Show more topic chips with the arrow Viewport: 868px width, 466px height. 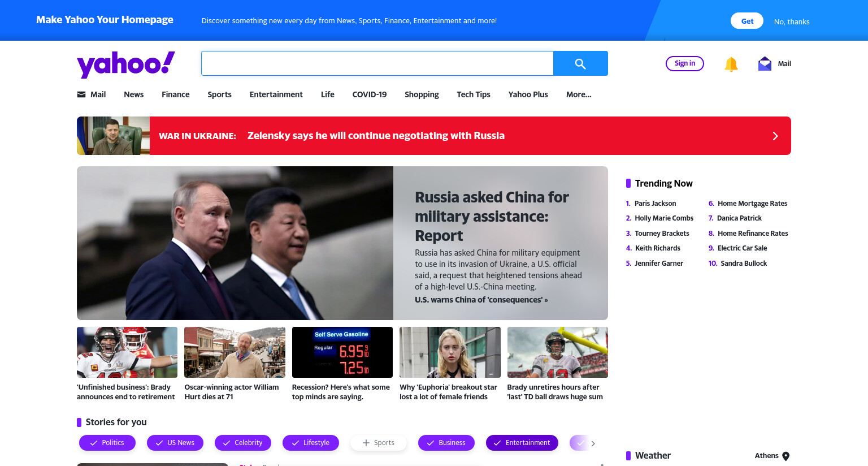593,443
